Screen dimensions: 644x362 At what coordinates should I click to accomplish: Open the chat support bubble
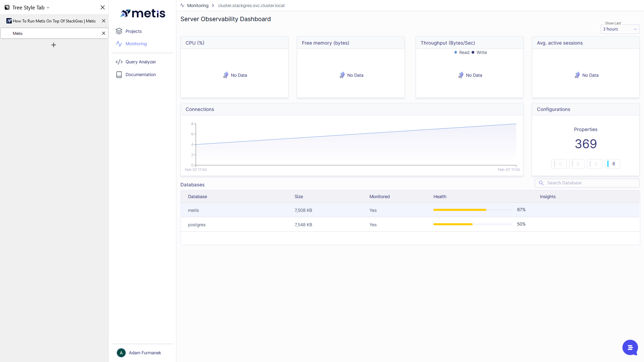pyautogui.click(x=630, y=347)
